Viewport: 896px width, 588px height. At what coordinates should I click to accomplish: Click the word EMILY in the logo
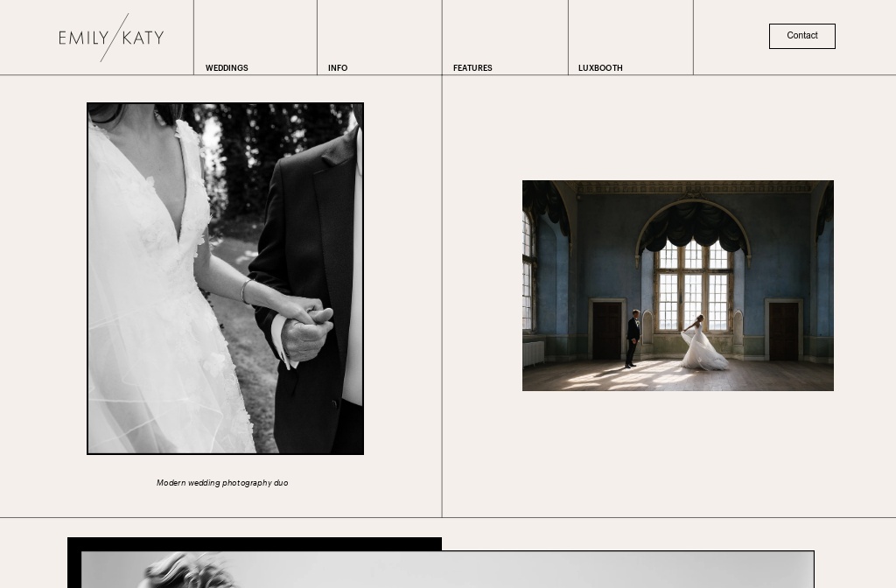click(83, 38)
